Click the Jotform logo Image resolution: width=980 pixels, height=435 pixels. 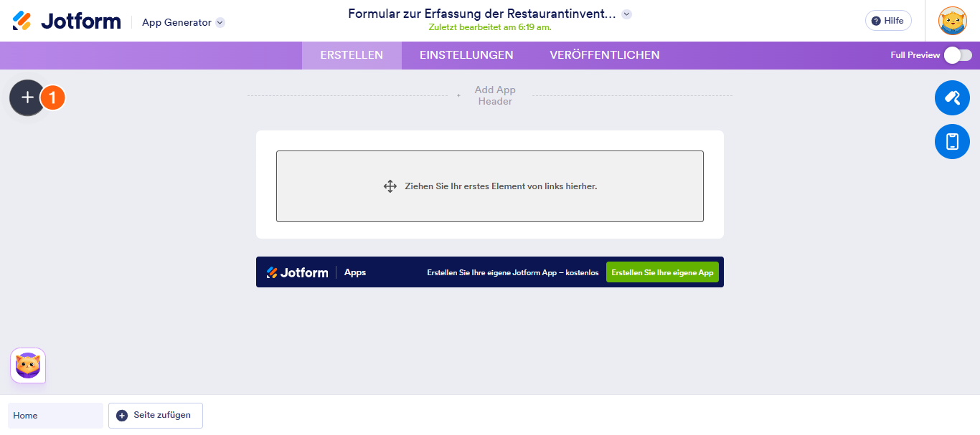67,21
